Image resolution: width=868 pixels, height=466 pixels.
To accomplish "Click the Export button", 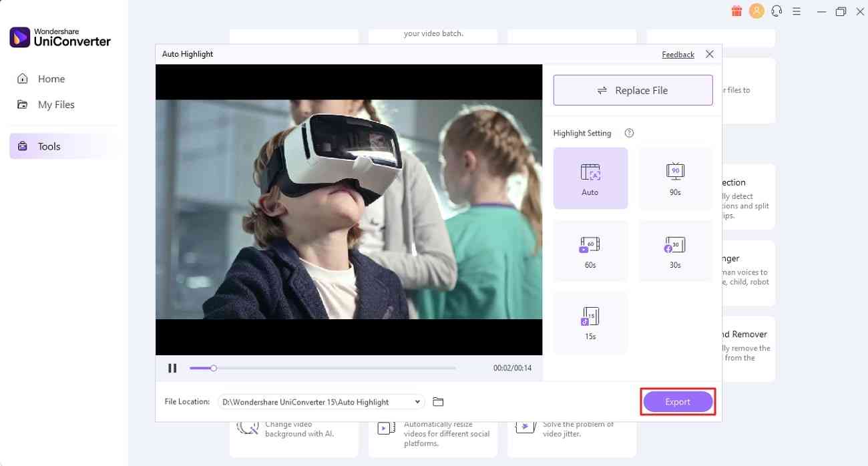I will 678,402.
